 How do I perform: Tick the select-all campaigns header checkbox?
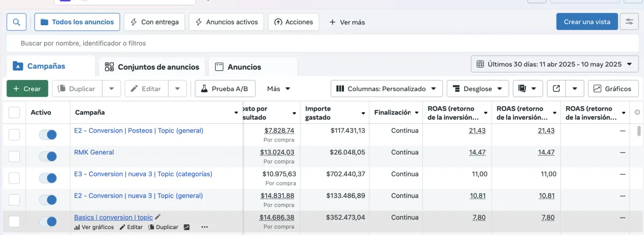click(14, 112)
